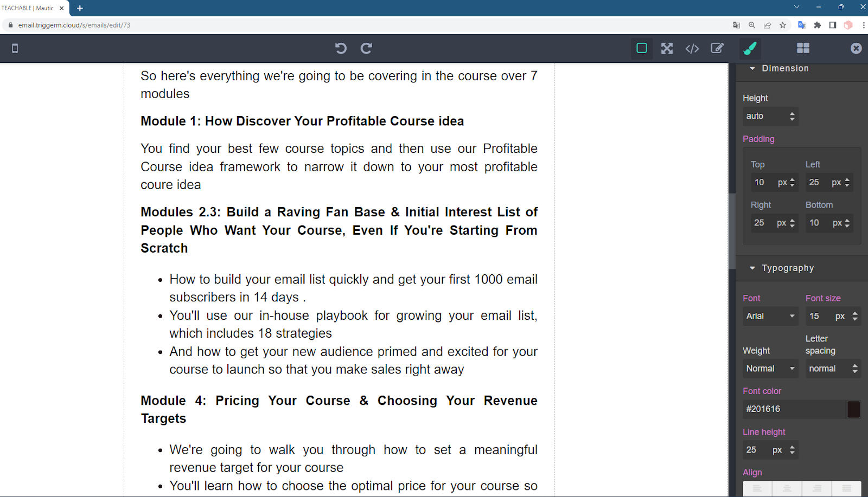Click the padding Top value field
This screenshot has height=497, width=868.
coord(763,182)
